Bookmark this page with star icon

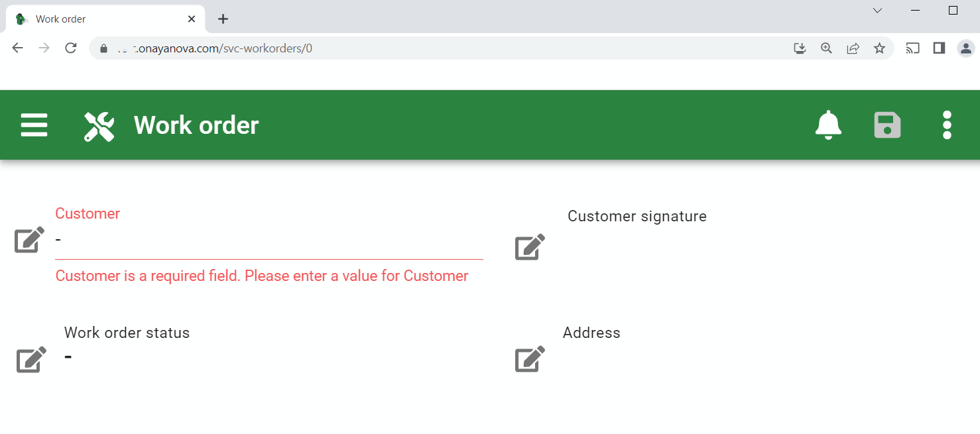point(879,48)
